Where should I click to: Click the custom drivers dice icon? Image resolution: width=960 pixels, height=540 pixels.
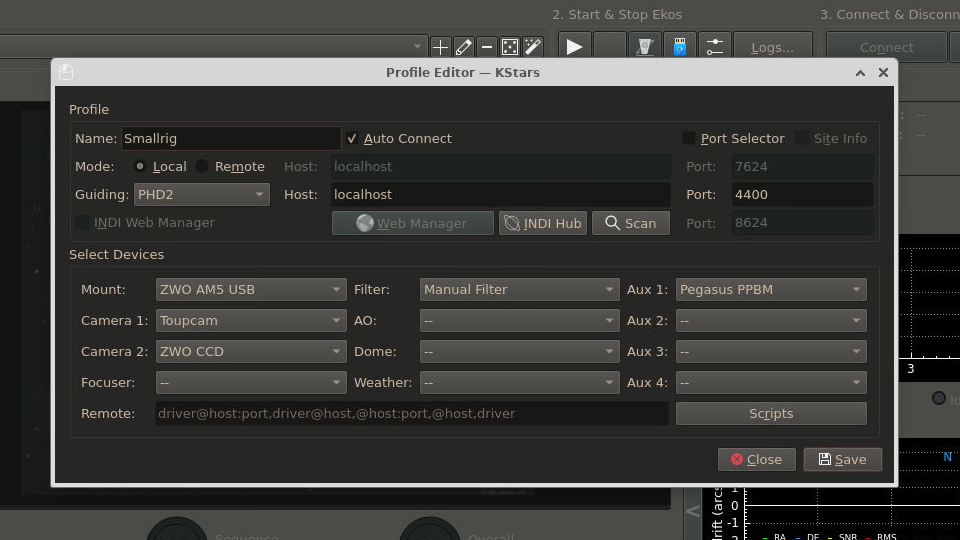[509, 47]
